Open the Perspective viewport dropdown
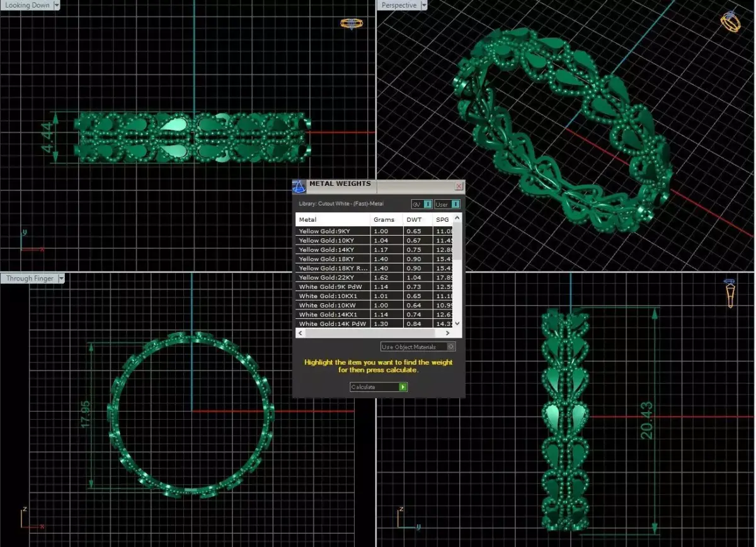The image size is (756, 547). point(423,5)
